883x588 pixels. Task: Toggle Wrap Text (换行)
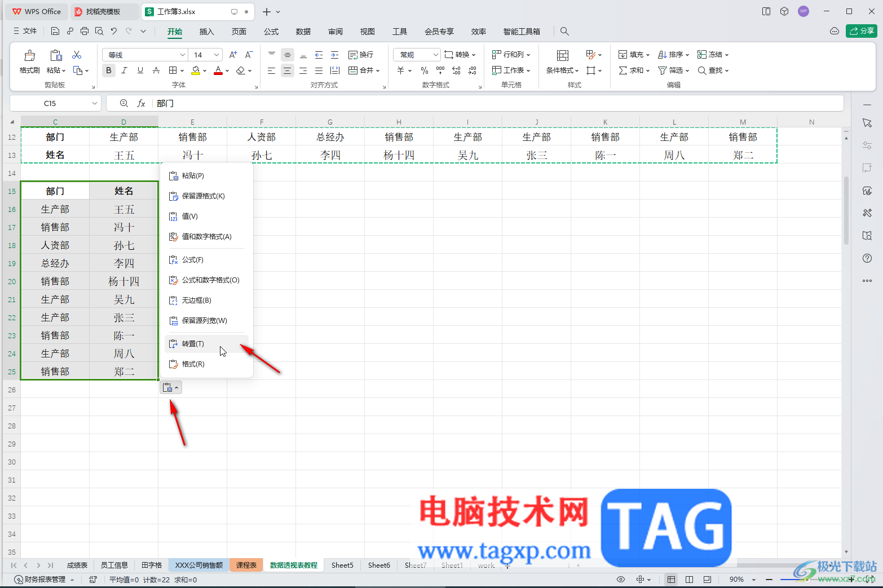(x=361, y=55)
